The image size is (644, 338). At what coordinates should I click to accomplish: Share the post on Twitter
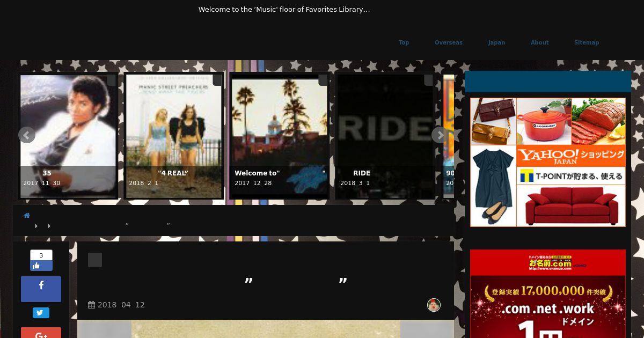point(41,313)
